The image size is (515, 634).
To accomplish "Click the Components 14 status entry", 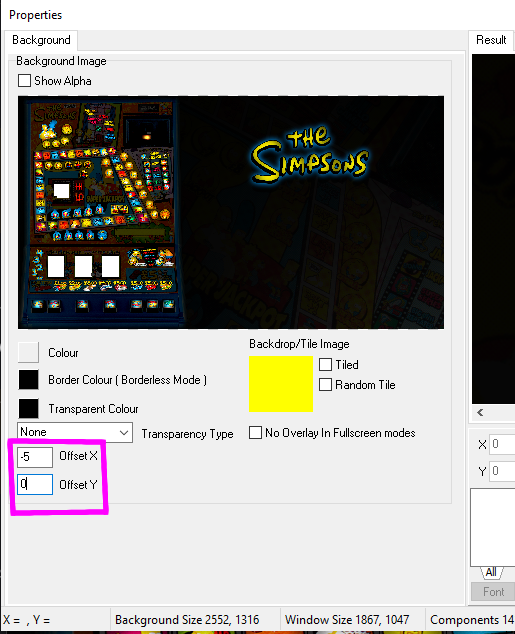I will (x=472, y=620).
